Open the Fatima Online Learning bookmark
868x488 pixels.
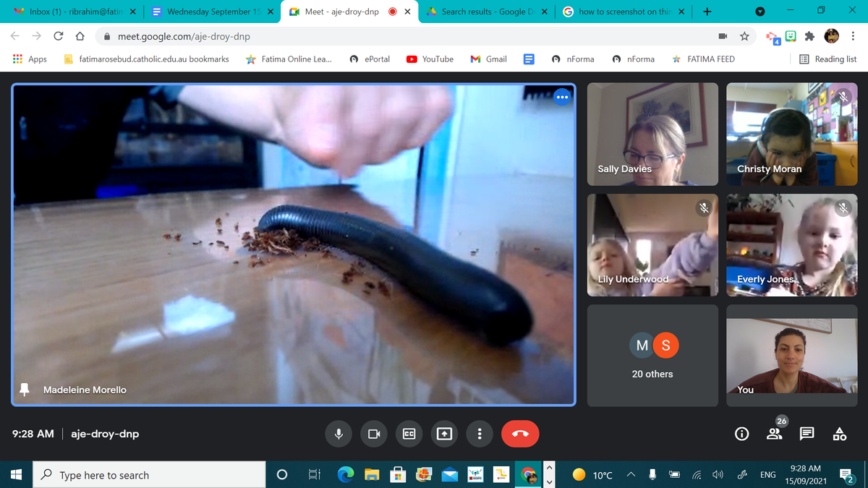pos(289,59)
